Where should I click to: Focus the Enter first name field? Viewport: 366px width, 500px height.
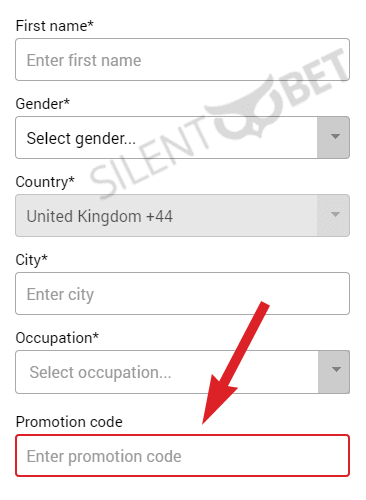(x=182, y=59)
